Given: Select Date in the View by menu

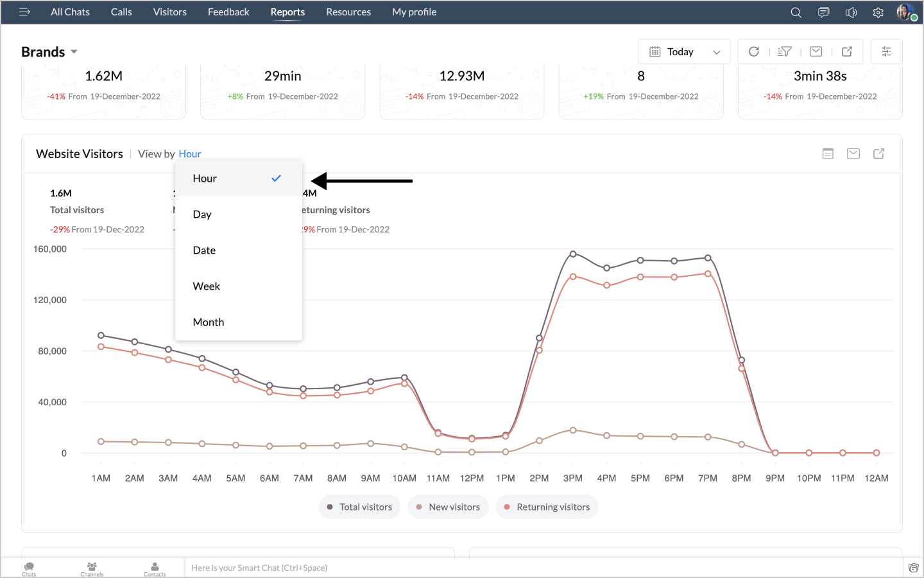Looking at the screenshot, I should pos(239,250).
